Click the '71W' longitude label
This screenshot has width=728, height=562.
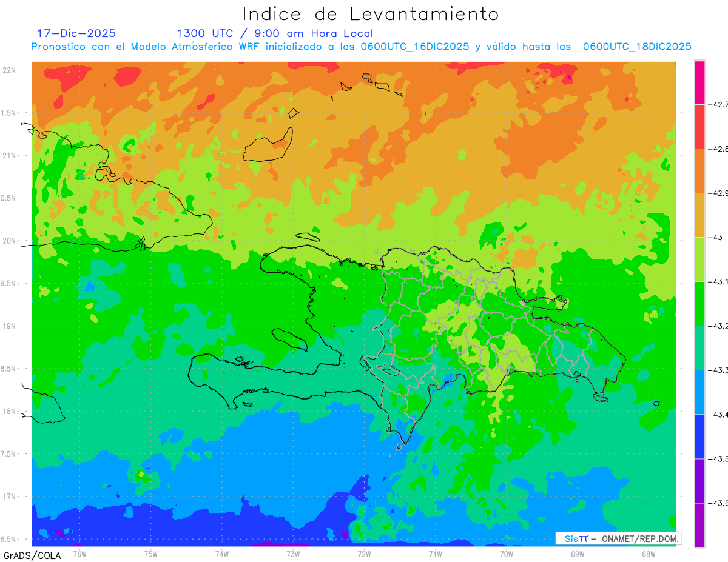pyautogui.click(x=435, y=553)
